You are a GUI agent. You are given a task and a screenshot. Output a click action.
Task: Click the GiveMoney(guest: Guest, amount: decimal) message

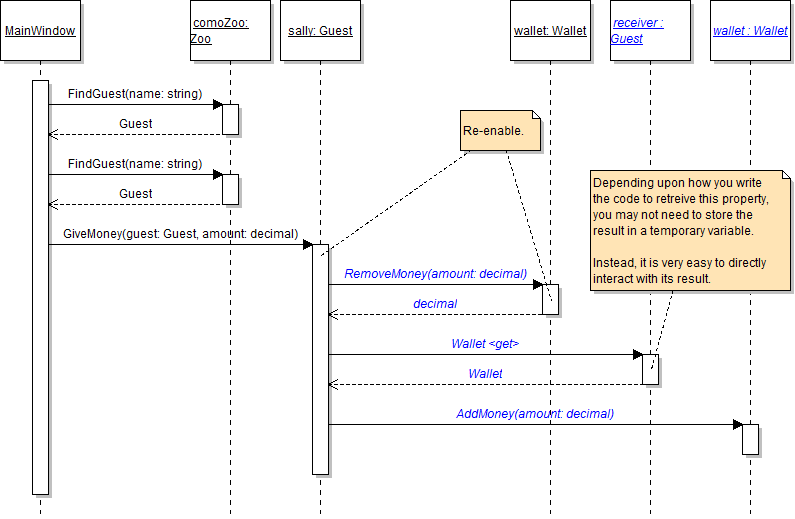[180, 234]
